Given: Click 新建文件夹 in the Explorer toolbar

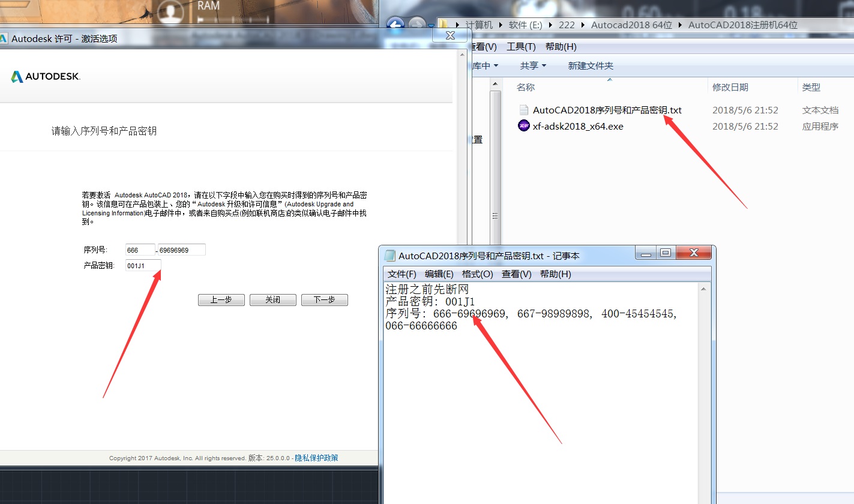Looking at the screenshot, I should pos(591,65).
